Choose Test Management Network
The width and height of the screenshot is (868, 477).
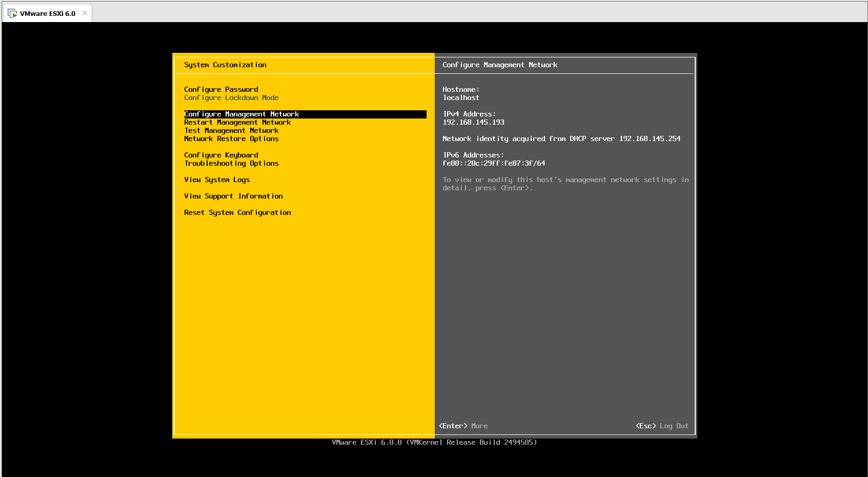click(x=231, y=131)
